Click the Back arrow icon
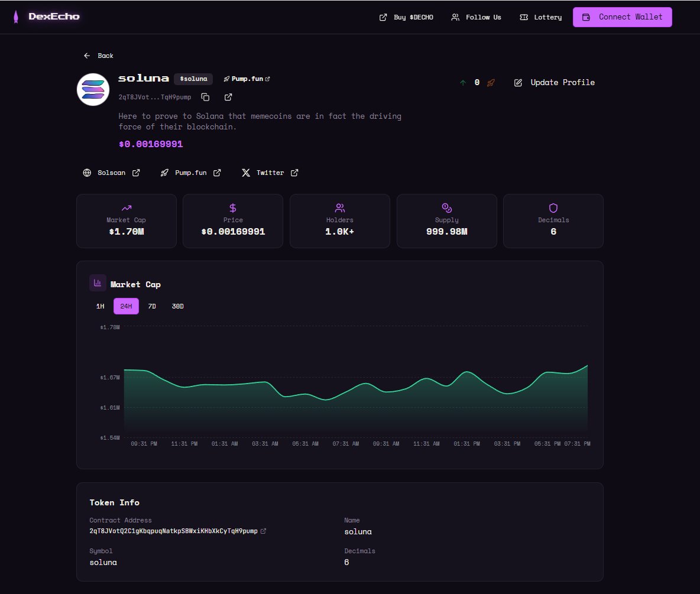This screenshot has width=700, height=594. point(87,56)
